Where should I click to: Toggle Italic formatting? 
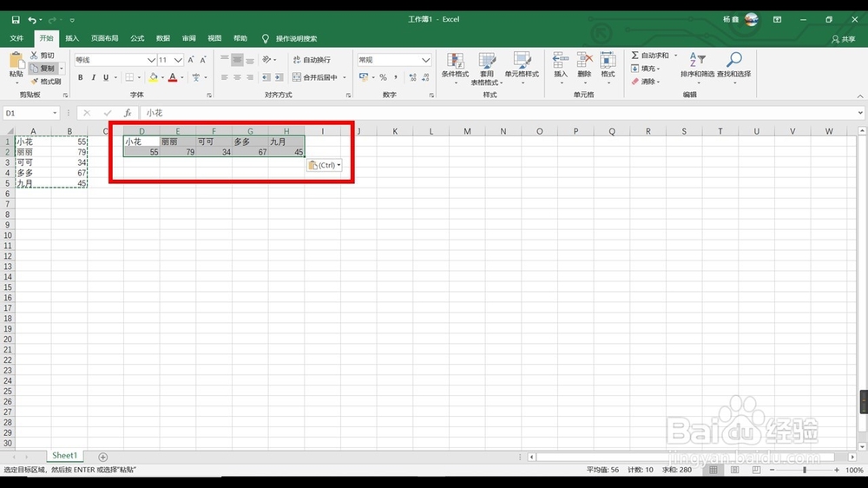pos(93,77)
